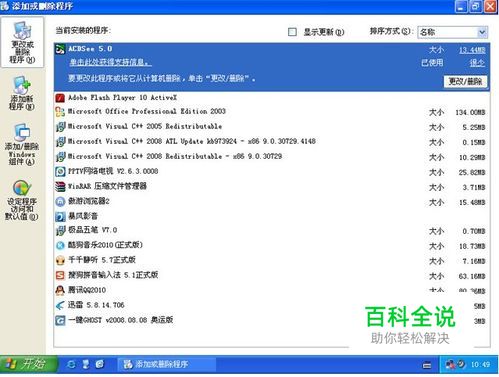
Task: Click the WinRAR archive manager icon
Action: (x=60, y=187)
